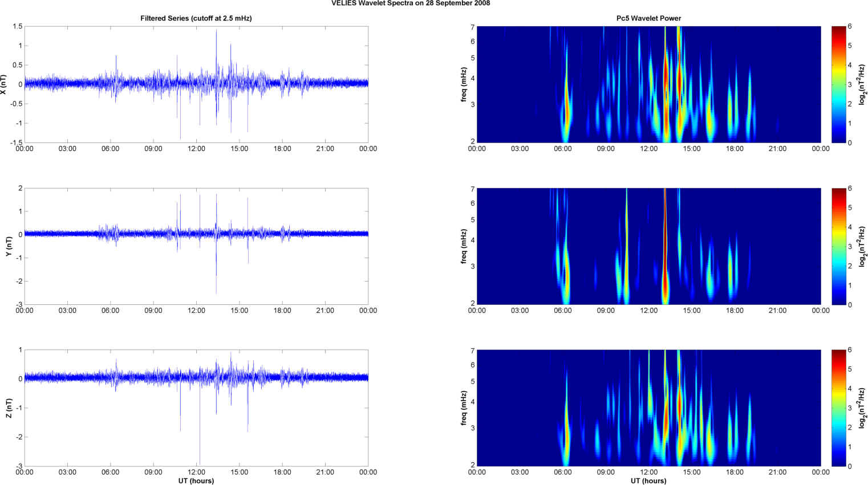
Task: Select the 'Filtered Series (cutoff at 2.5 mHz)' heading
Action: [x=196, y=18]
